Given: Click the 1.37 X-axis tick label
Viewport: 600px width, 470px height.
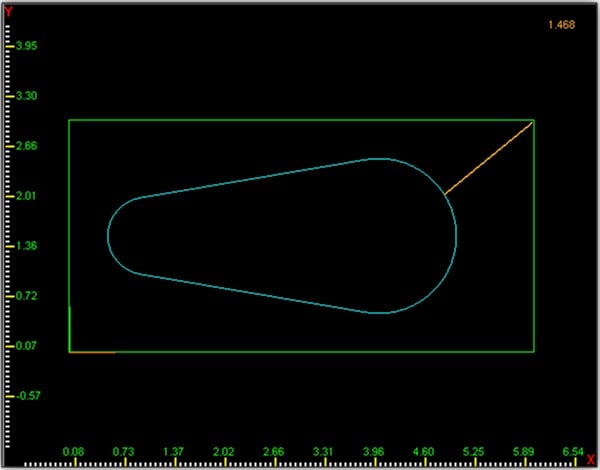Looking at the screenshot, I should (x=173, y=452).
